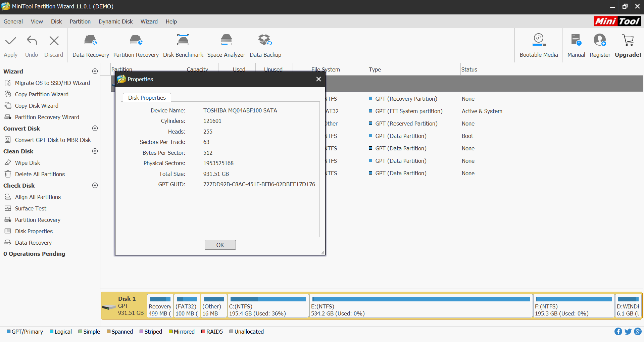
Task: Collapse the Convert Disk section
Action: click(x=95, y=128)
